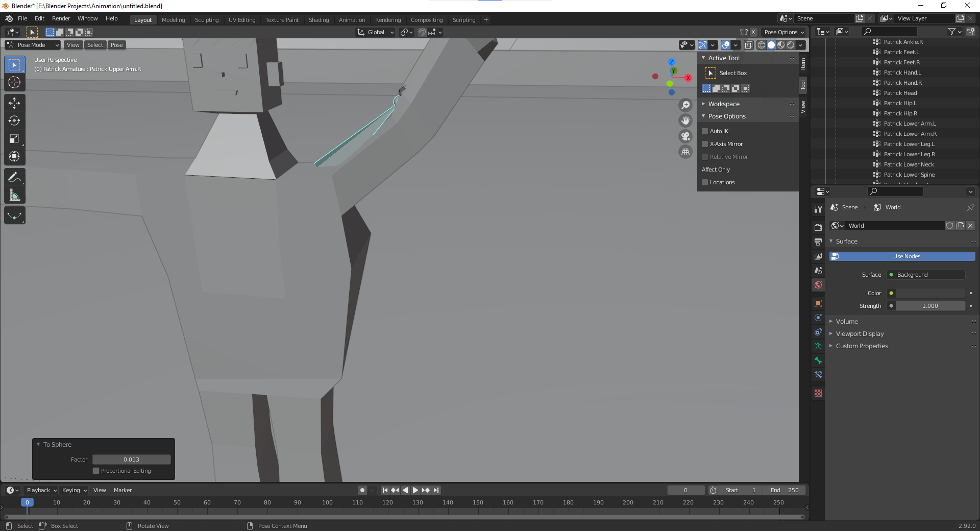This screenshot has width=980, height=531.
Task: Open Pose Mode dropdown
Action: (33, 45)
